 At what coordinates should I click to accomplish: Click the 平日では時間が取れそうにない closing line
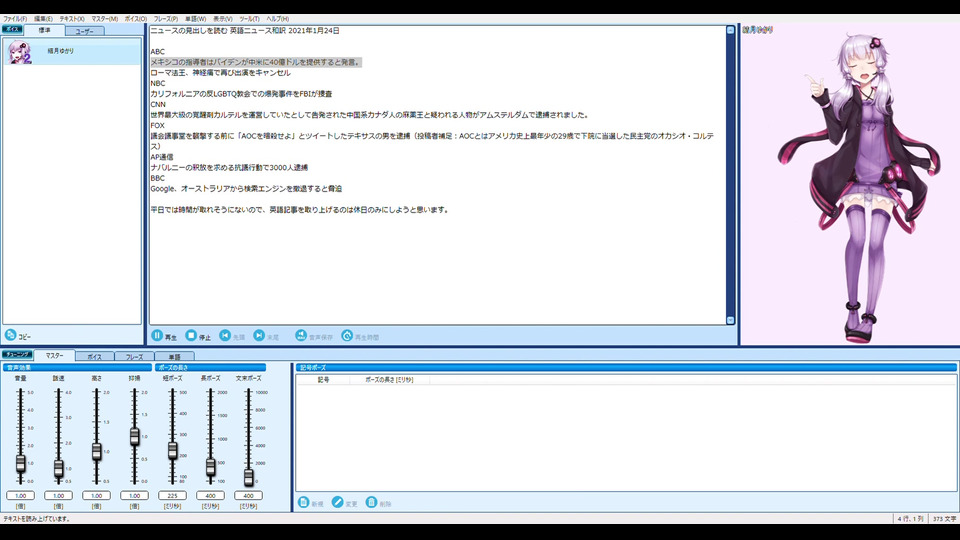click(301, 209)
